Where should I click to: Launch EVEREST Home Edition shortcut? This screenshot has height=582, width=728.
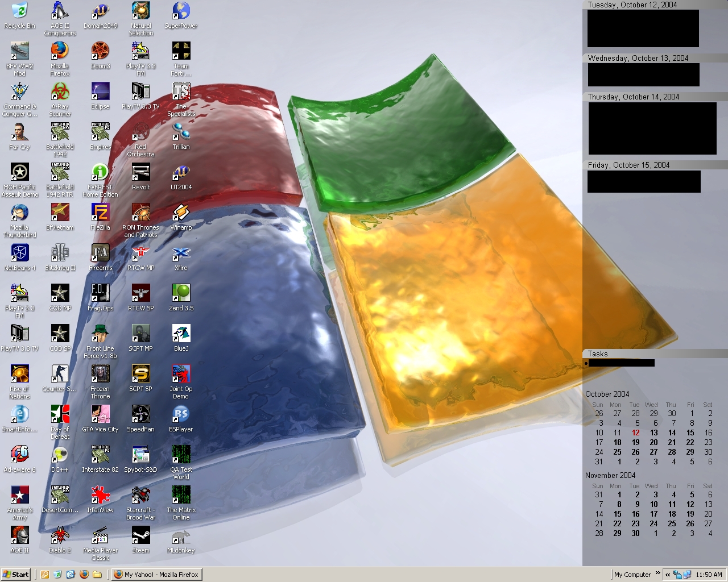point(100,180)
